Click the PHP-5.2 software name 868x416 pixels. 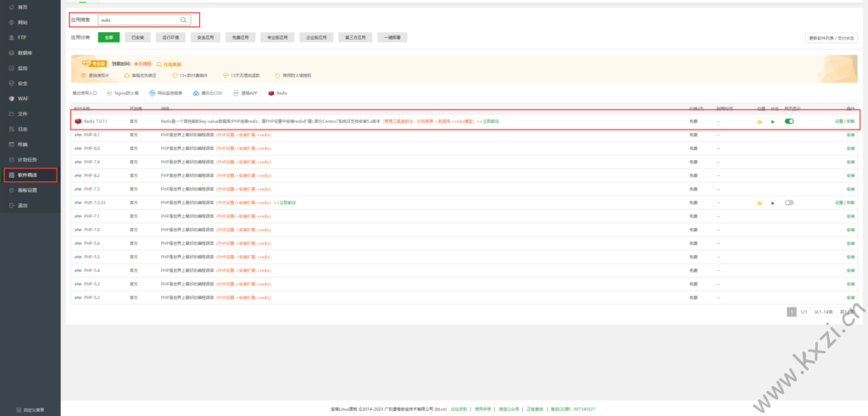pyautogui.click(x=92, y=297)
